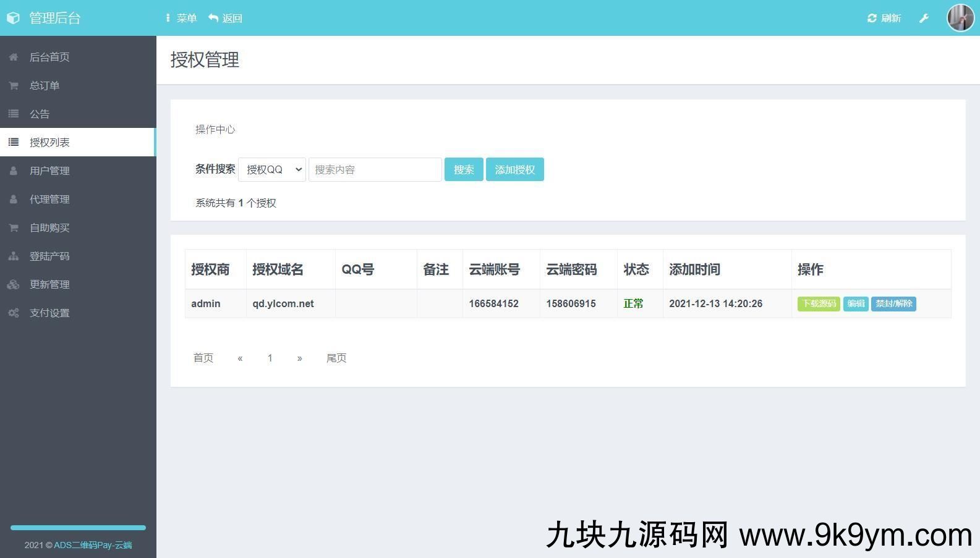Click 下载源码 for the admin row
This screenshot has height=558, width=980.
click(818, 303)
